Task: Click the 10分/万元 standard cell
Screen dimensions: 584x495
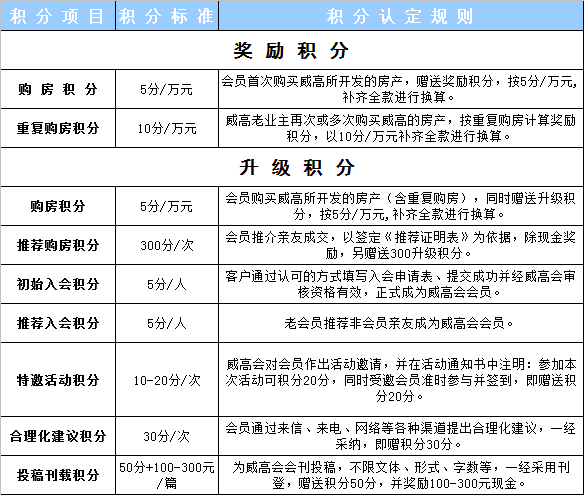Action: [x=167, y=128]
